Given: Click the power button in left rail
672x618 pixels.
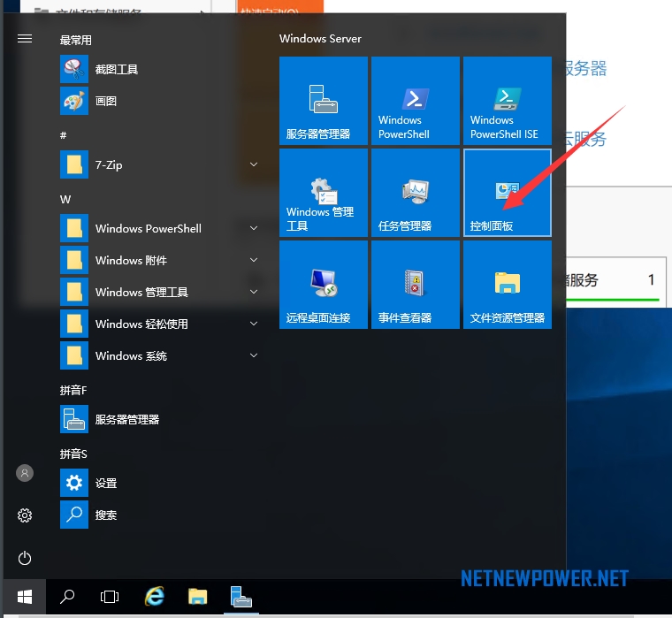Looking at the screenshot, I should click(x=25, y=558).
